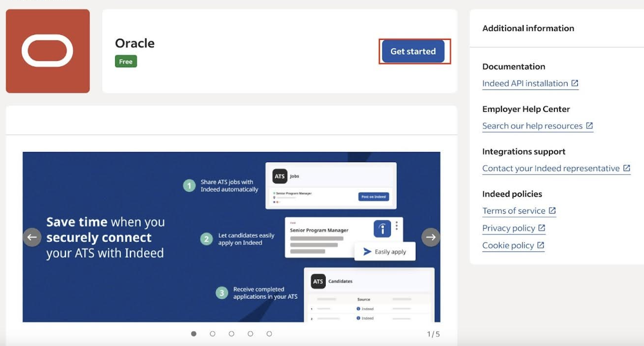This screenshot has height=346, width=644.
Task: Click the Employer Help Center heading
Action: [x=526, y=109]
